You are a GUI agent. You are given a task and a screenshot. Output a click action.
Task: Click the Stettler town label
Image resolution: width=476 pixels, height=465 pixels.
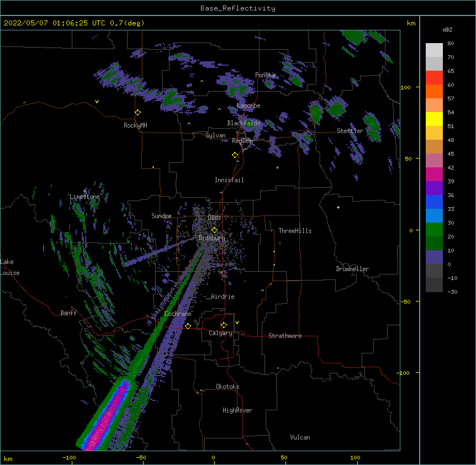350,131
